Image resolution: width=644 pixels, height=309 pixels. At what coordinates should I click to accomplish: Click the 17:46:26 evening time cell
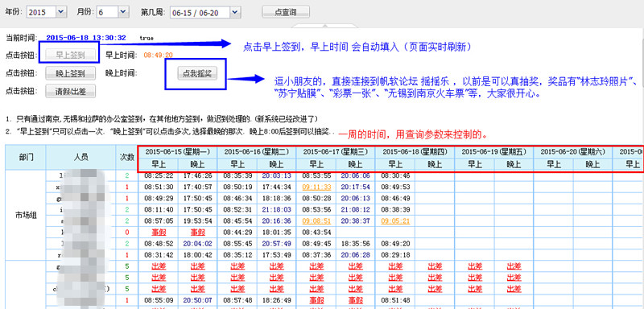coord(197,175)
